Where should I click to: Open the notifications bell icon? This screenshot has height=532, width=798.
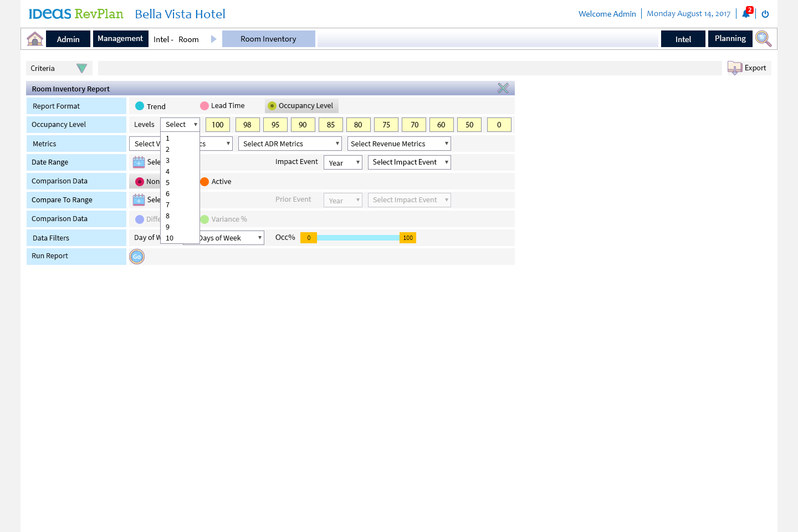click(746, 14)
